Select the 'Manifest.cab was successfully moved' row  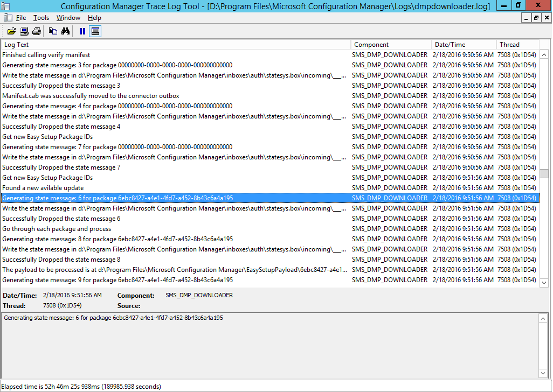270,96
